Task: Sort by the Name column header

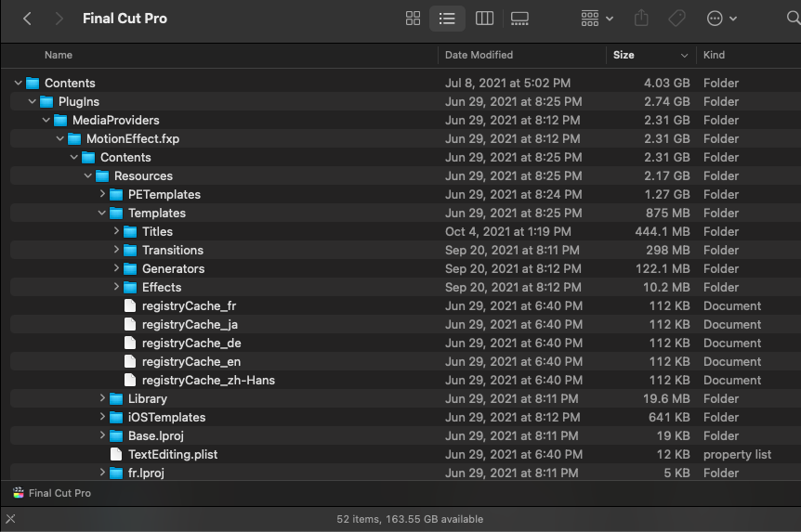Action: click(x=59, y=55)
